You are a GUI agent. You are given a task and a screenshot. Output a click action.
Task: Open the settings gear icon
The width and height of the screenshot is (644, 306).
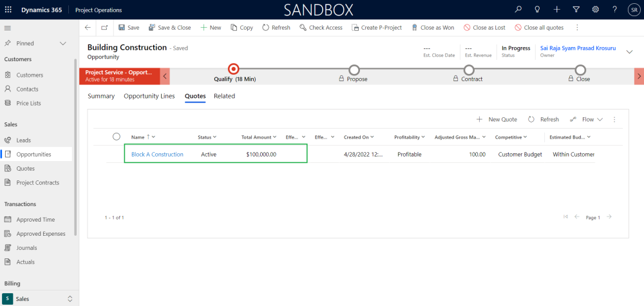tap(595, 10)
